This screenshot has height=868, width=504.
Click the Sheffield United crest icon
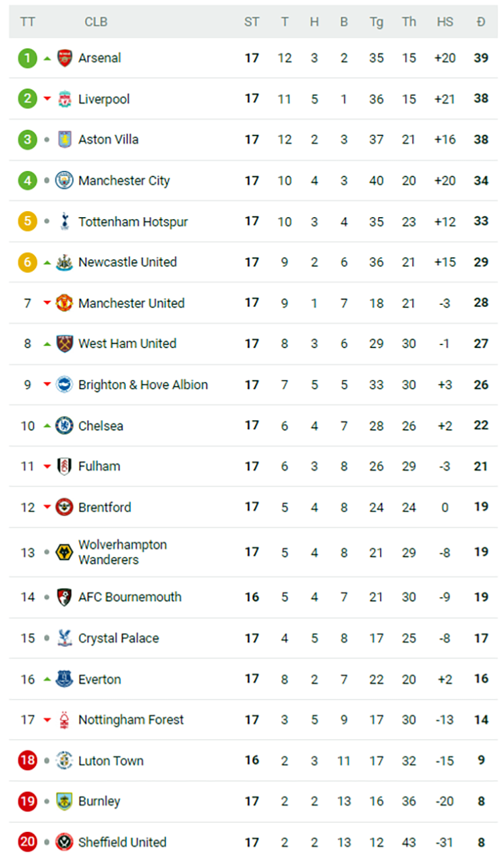(x=65, y=842)
